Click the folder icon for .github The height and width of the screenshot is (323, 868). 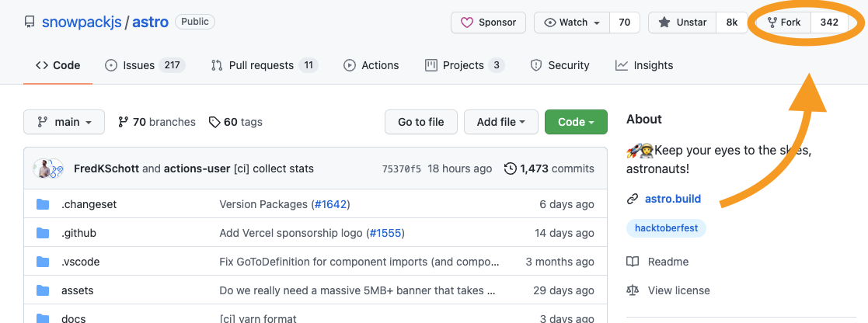[x=44, y=234]
